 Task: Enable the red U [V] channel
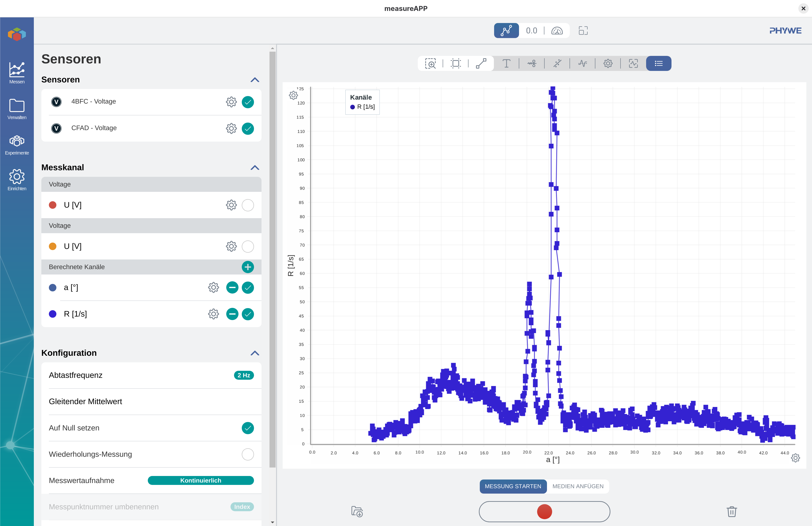pyautogui.click(x=248, y=205)
